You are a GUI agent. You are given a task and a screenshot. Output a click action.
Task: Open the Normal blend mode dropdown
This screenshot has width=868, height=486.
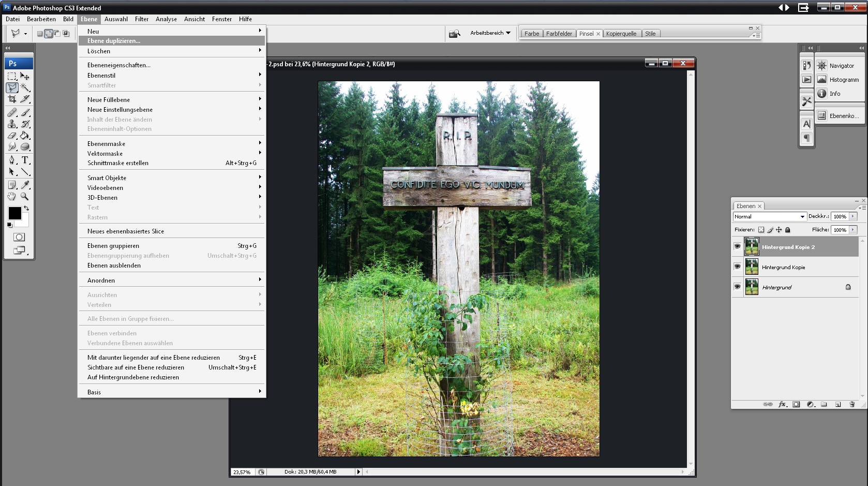pos(769,216)
